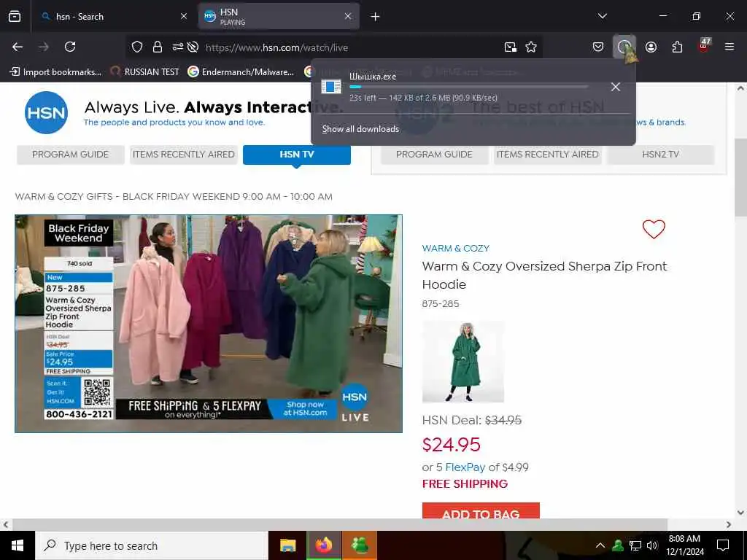Click the scroll right arrow
The width and height of the screenshot is (747, 560).
pyautogui.click(x=729, y=524)
